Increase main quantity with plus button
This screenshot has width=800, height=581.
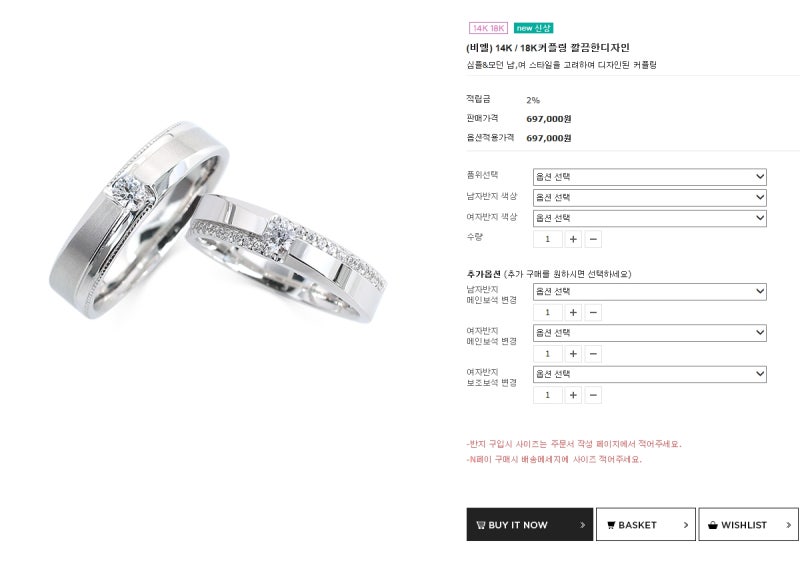click(573, 239)
